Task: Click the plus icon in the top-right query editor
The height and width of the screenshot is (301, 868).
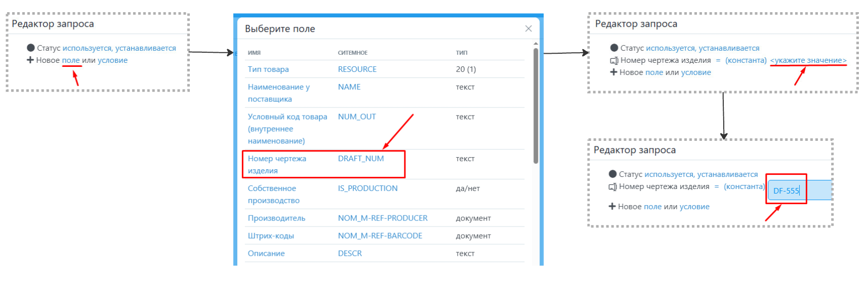Action: (613, 72)
